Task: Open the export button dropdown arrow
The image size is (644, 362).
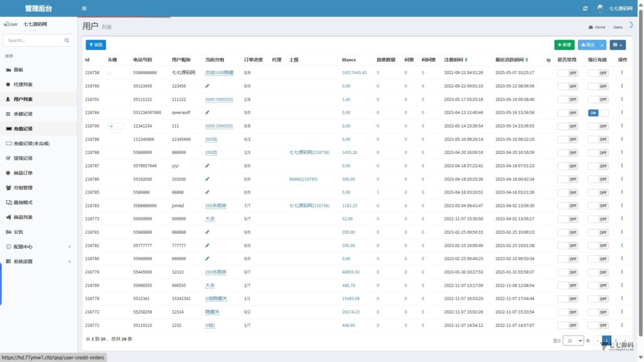Action: click(x=602, y=45)
